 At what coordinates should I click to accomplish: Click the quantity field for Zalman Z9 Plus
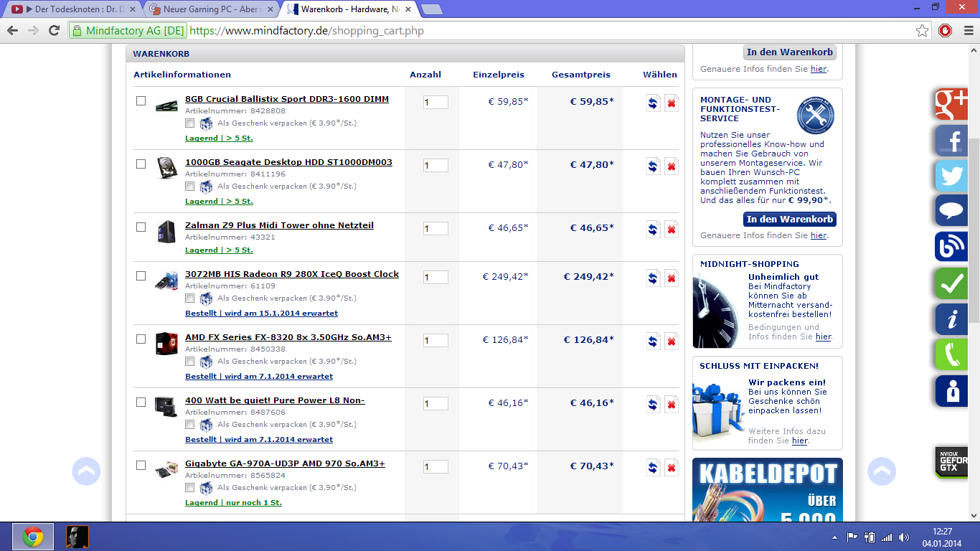pyautogui.click(x=435, y=229)
